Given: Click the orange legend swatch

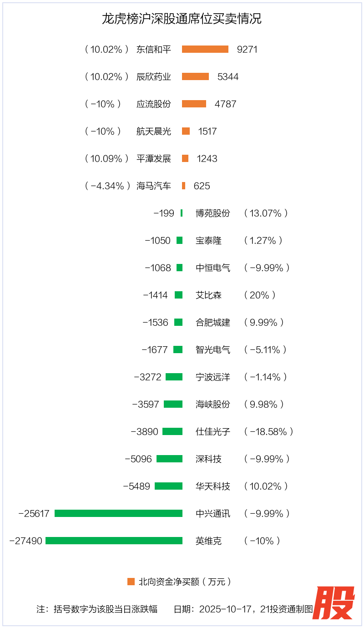Looking at the screenshot, I should (x=131, y=582).
